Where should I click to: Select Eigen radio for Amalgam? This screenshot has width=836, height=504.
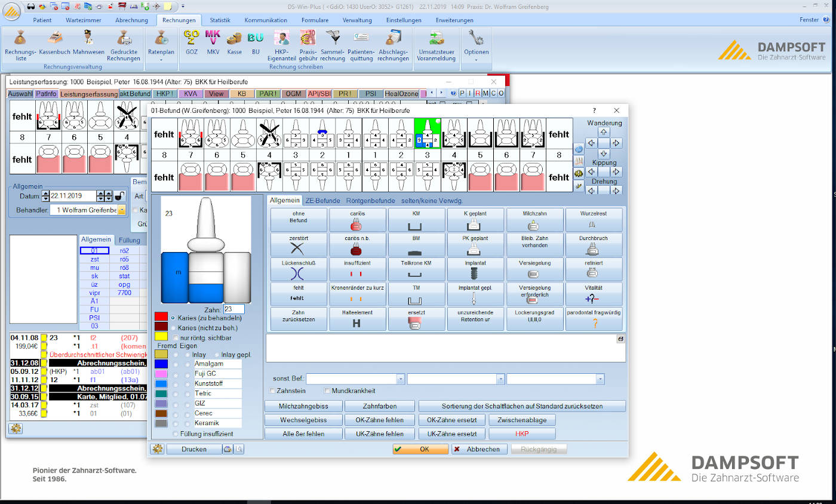186,364
